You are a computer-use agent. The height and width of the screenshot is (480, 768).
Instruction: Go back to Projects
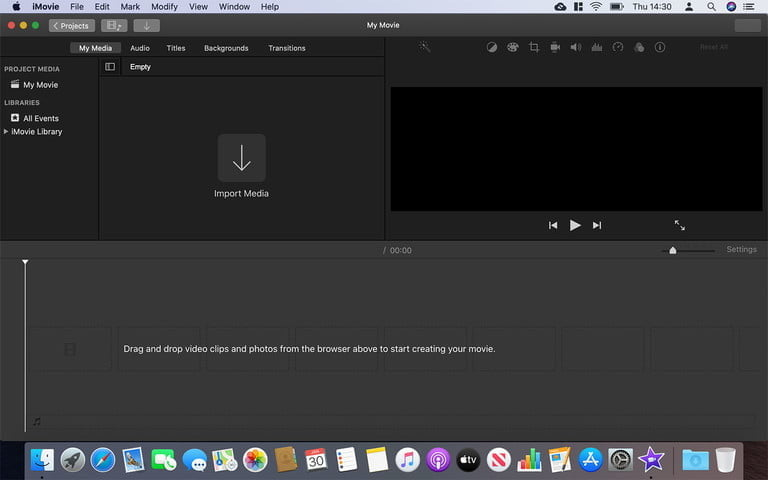click(x=70, y=25)
